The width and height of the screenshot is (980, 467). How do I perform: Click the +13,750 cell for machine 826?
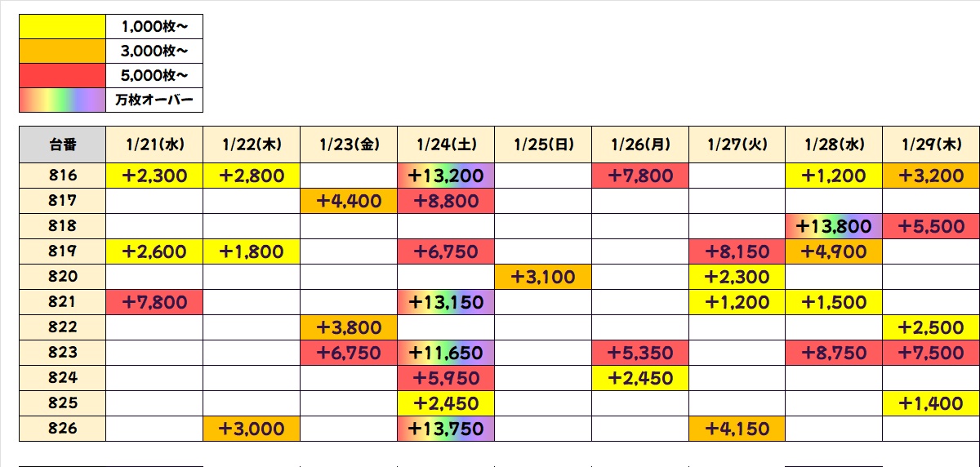pyautogui.click(x=446, y=429)
